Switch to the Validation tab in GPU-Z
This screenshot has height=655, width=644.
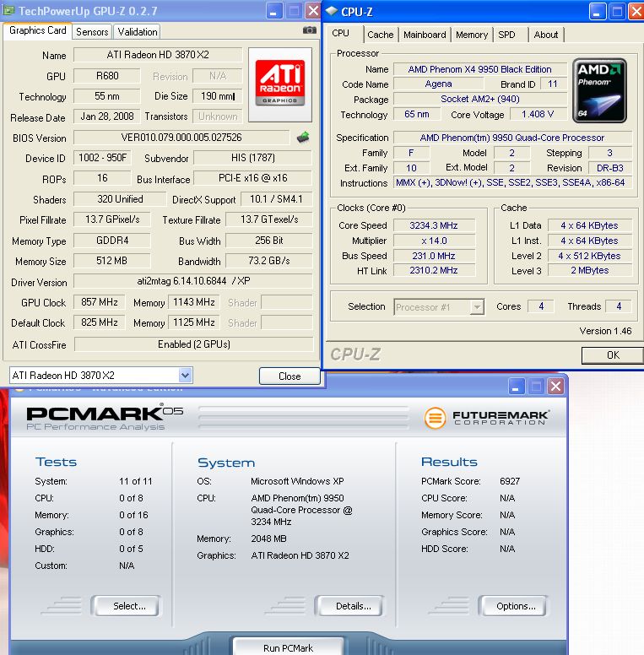(x=138, y=32)
